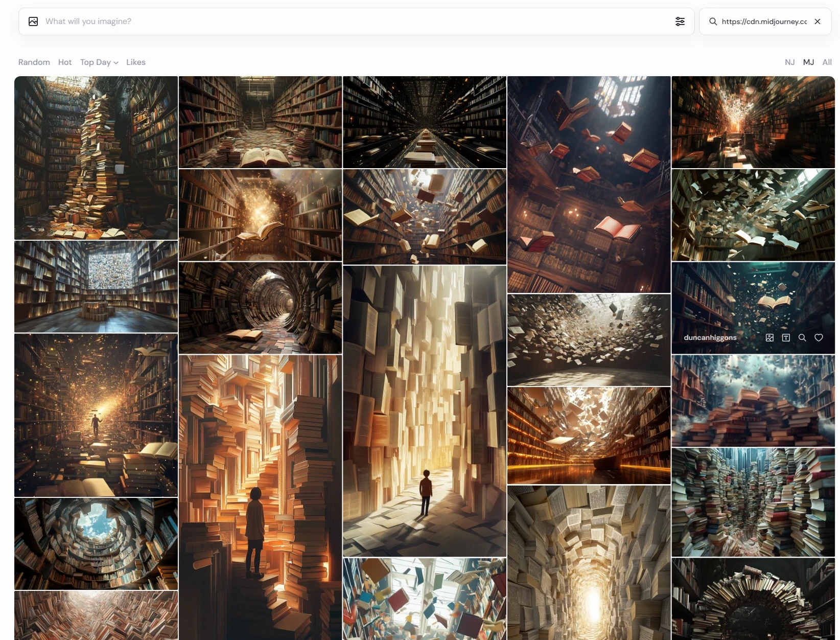Open the red books flying under window image
Viewport: 840px width, 640px height.
(589, 185)
